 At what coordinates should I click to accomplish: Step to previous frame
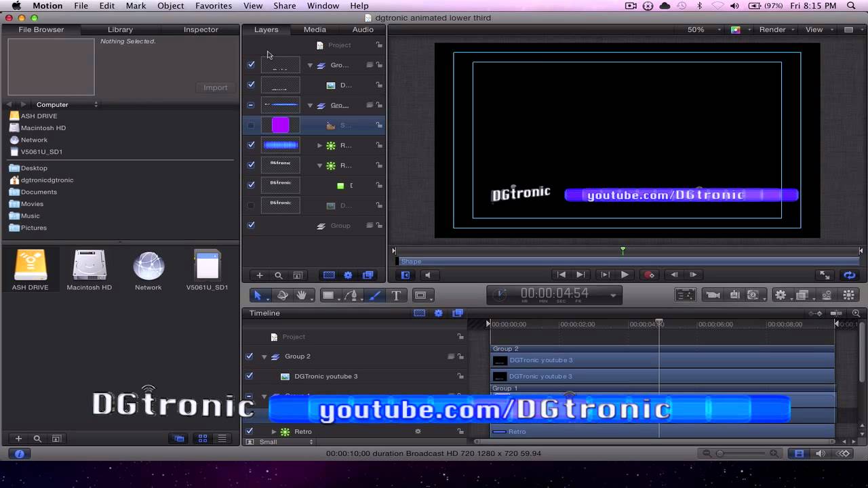(x=674, y=274)
